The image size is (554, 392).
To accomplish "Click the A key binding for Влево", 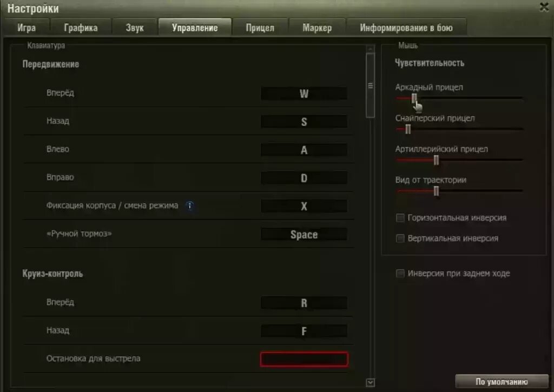I will coord(304,150).
